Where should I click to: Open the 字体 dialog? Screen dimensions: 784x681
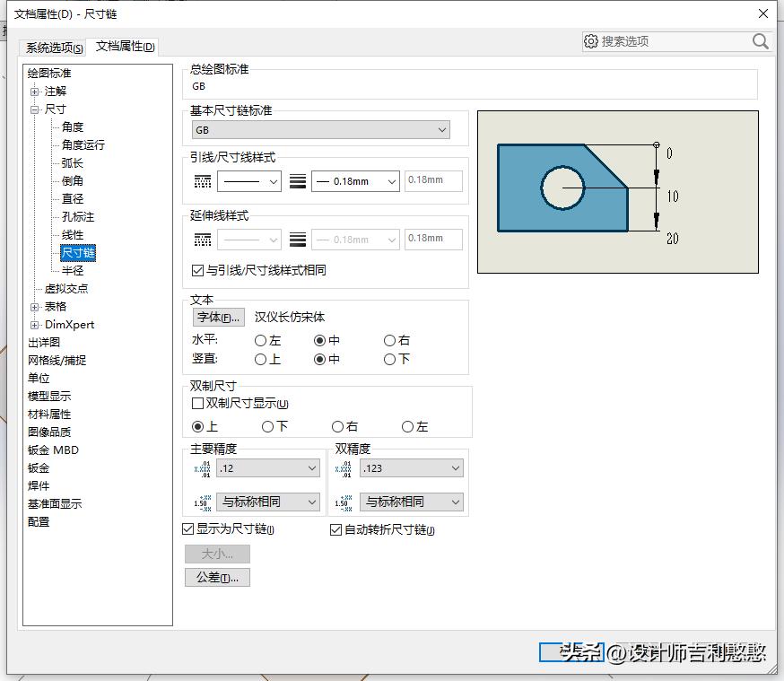(218, 317)
